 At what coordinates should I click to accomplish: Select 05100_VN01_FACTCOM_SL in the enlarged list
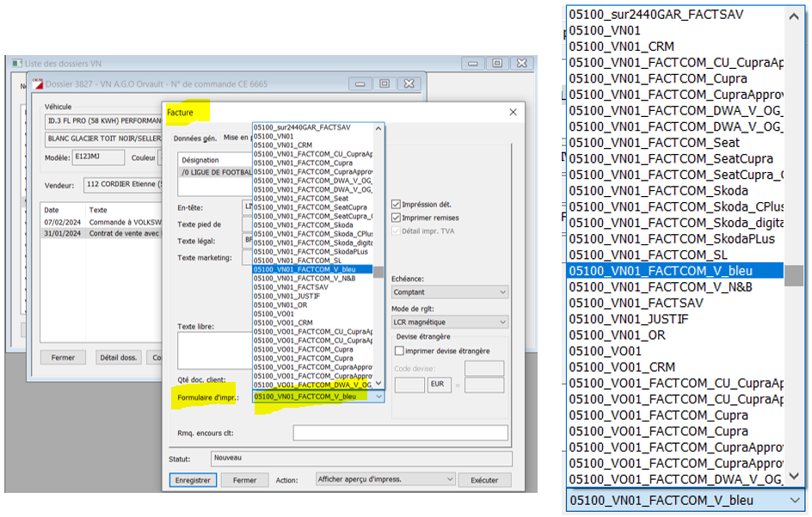(x=675, y=255)
